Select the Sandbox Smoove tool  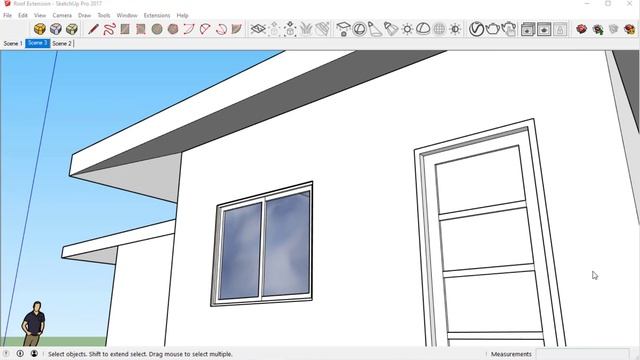point(290,29)
